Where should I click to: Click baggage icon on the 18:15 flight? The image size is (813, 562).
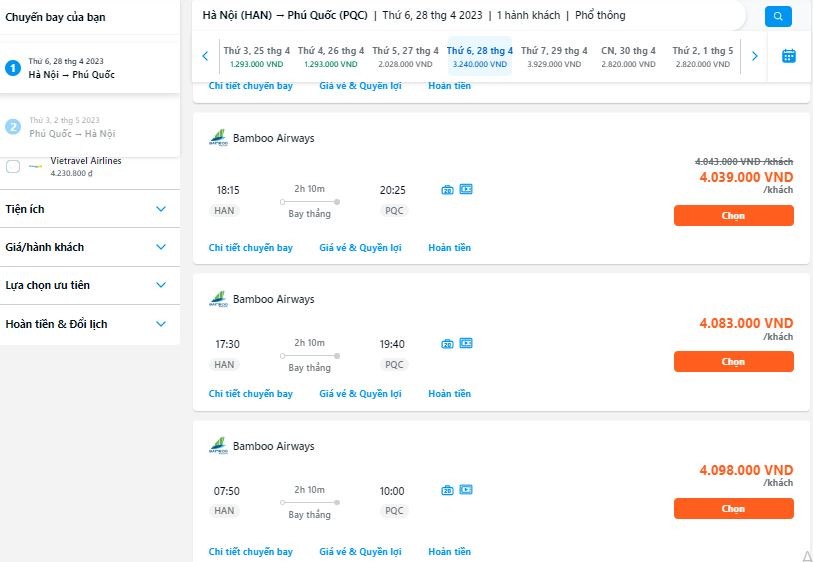point(447,189)
